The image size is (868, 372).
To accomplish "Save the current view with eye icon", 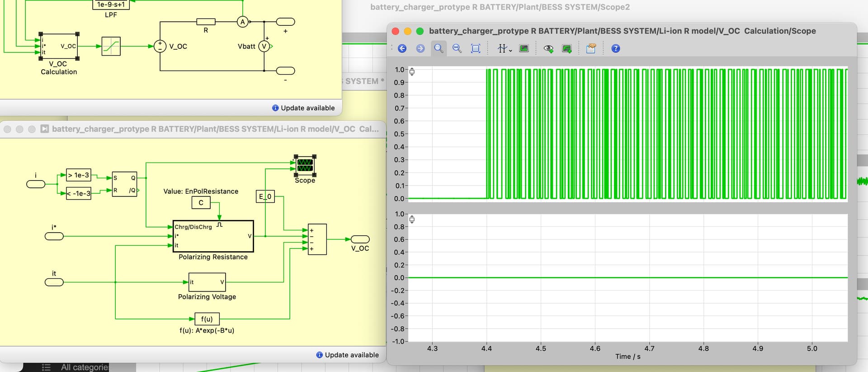I will pyautogui.click(x=548, y=48).
